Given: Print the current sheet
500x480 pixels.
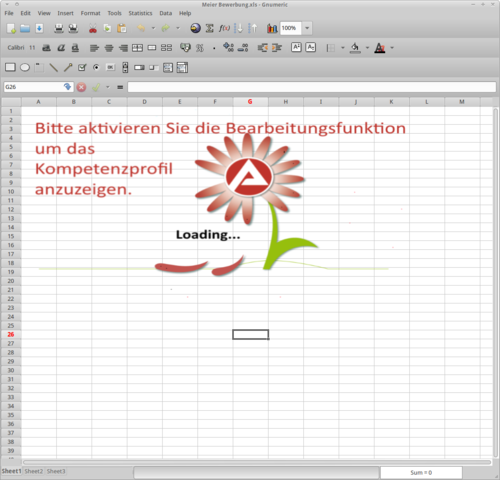Looking at the screenshot, I should (59, 28).
